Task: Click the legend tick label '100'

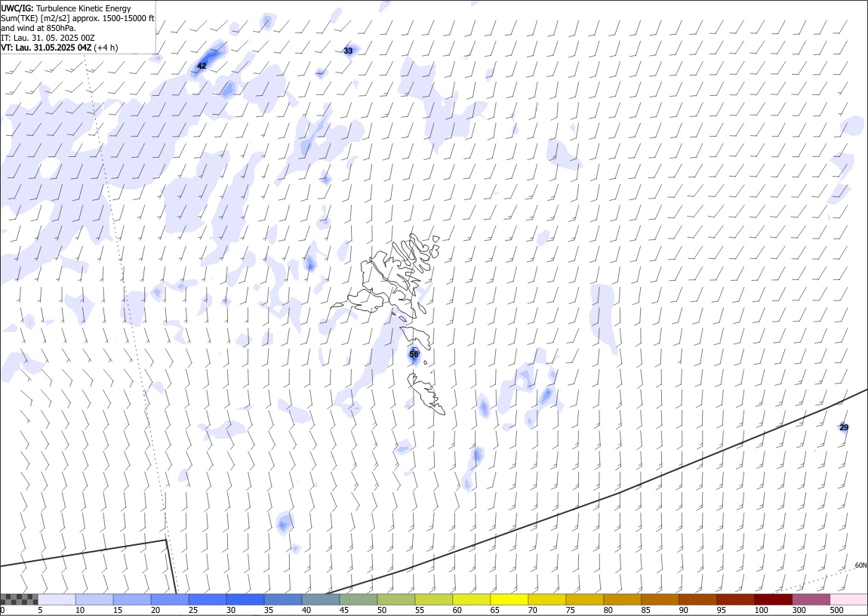Action: 761,610
